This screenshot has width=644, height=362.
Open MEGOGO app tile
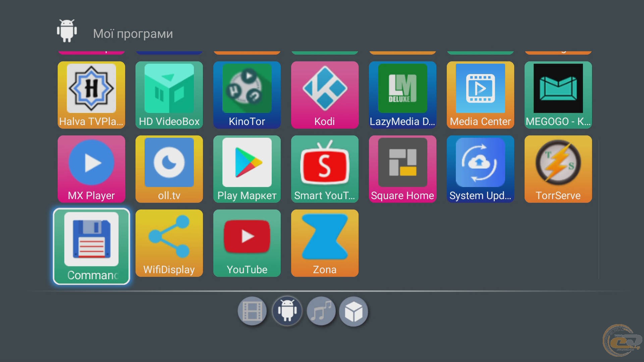[558, 95]
